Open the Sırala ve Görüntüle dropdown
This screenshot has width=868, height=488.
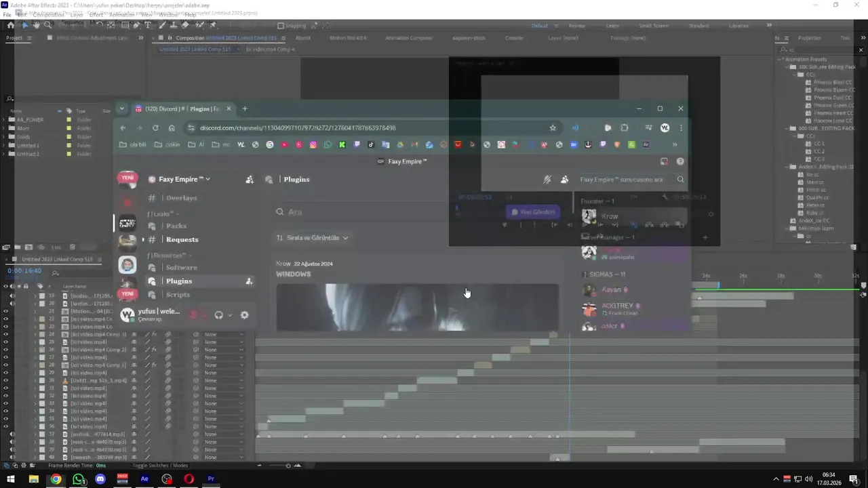[x=312, y=238]
